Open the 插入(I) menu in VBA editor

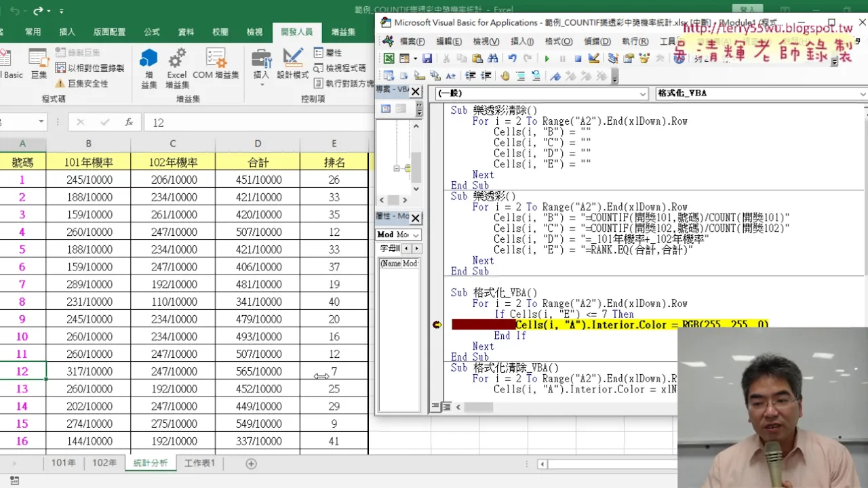click(522, 41)
